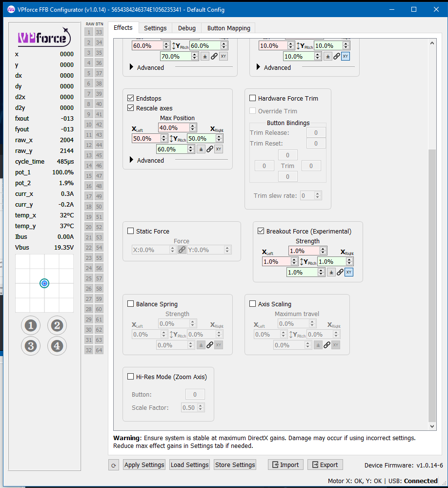Click the Load Settings button

point(190,465)
